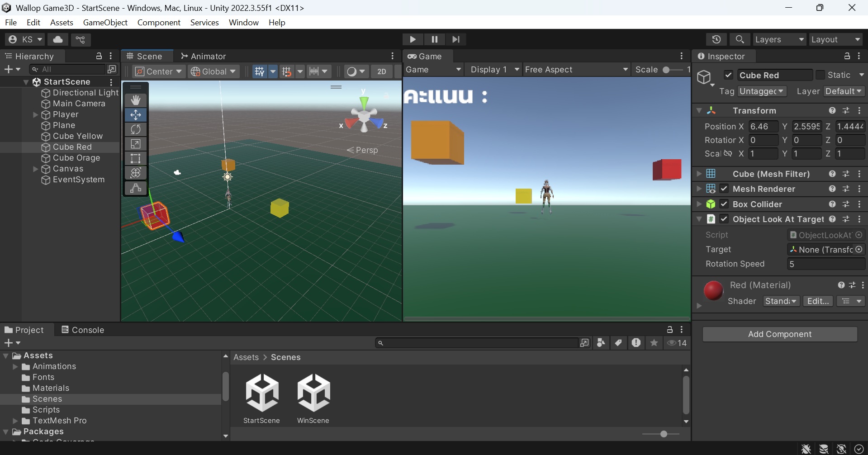This screenshot has height=455, width=868.
Task: Open the scene search tool
Action: pyautogui.click(x=740, y=39)
